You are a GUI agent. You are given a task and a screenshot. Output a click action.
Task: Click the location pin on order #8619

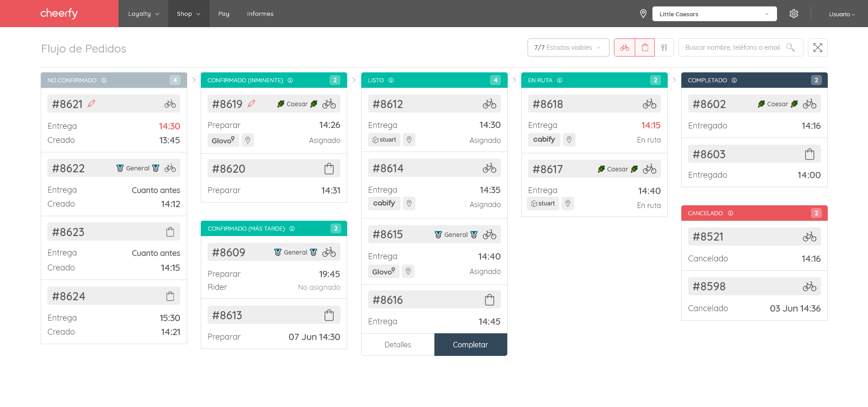pos(248,140)
